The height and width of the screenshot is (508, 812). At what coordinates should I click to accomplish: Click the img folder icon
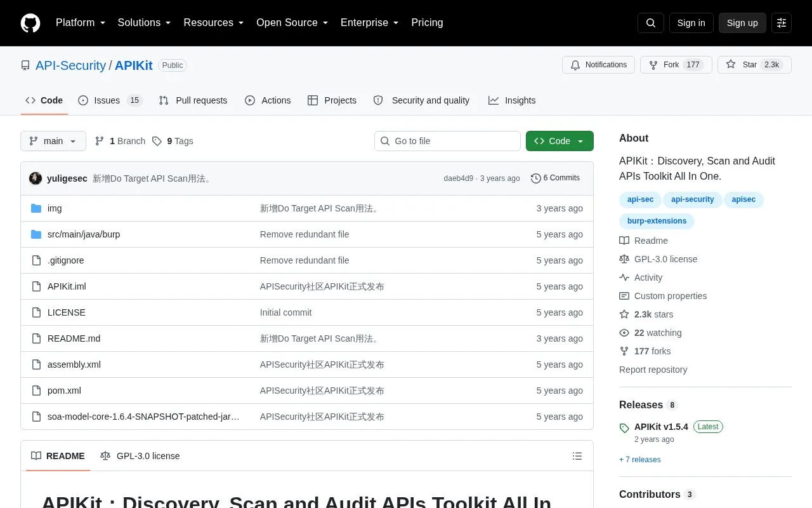[36, 208]
